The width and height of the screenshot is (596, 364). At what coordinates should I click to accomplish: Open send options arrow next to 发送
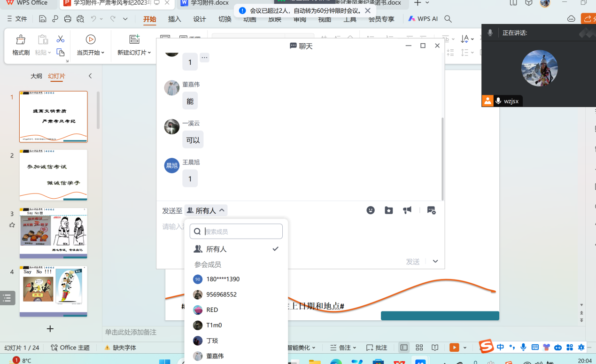pos(435,262)
